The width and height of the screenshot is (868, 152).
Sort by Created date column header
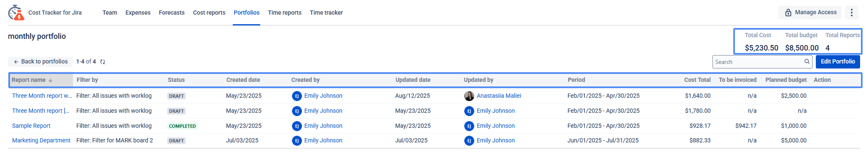243,80
